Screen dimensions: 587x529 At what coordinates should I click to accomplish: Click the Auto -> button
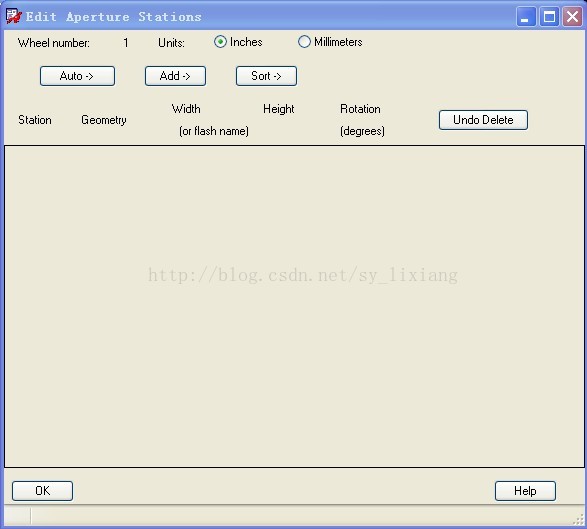click(x=77, y=76)
